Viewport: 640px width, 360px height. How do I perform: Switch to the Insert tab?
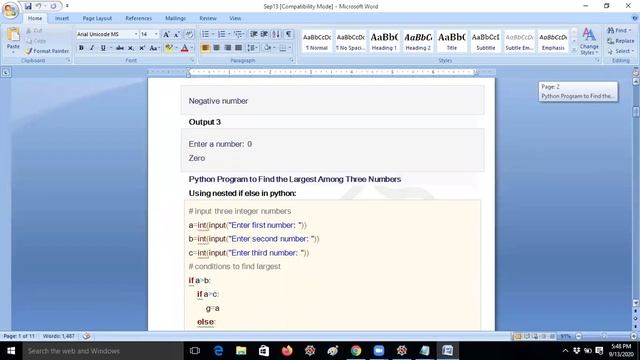(x=62, y=18)
